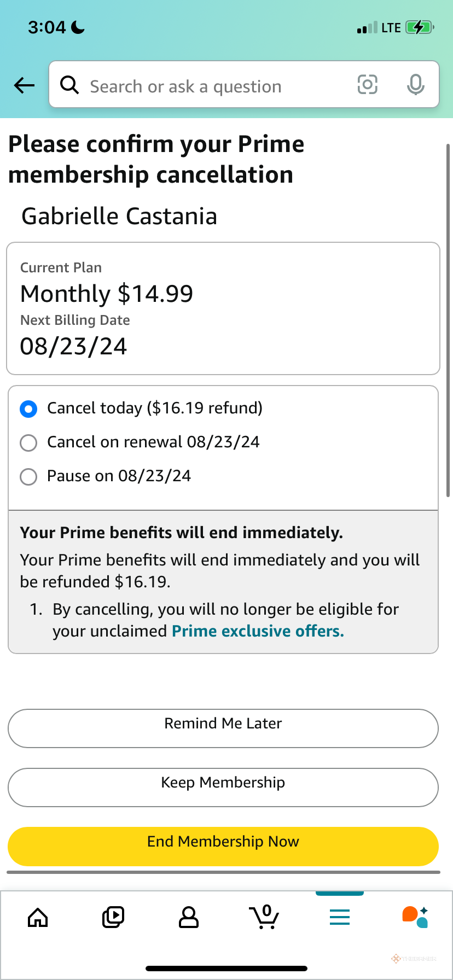The image size is (453, 980).
Task: Tap the search magnifier icon
Action: [69, 85]
